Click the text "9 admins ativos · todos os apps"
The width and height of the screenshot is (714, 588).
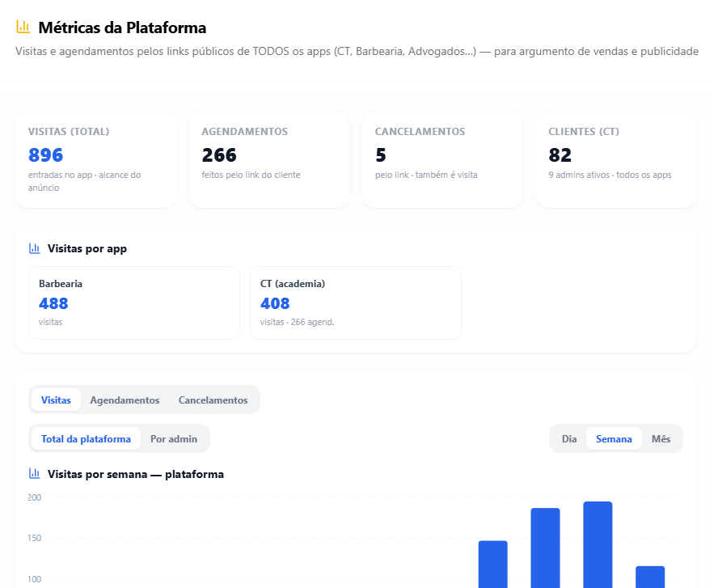(x=610, y=175)
